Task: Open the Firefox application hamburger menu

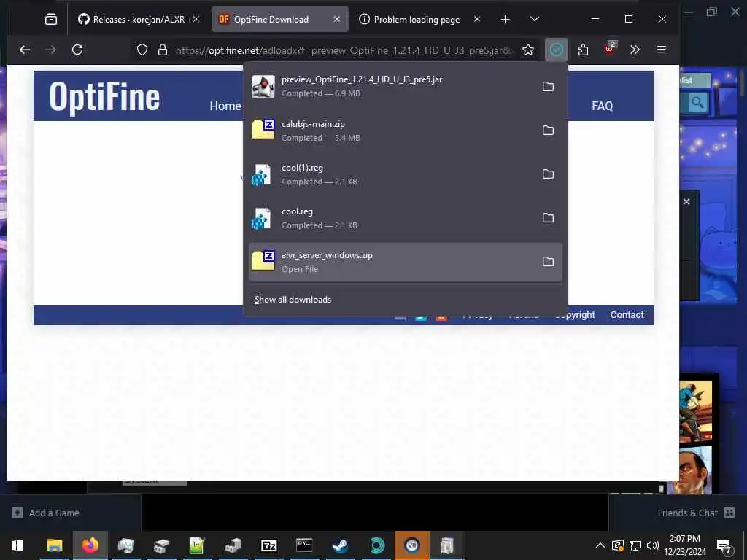Action: point(661,50)
